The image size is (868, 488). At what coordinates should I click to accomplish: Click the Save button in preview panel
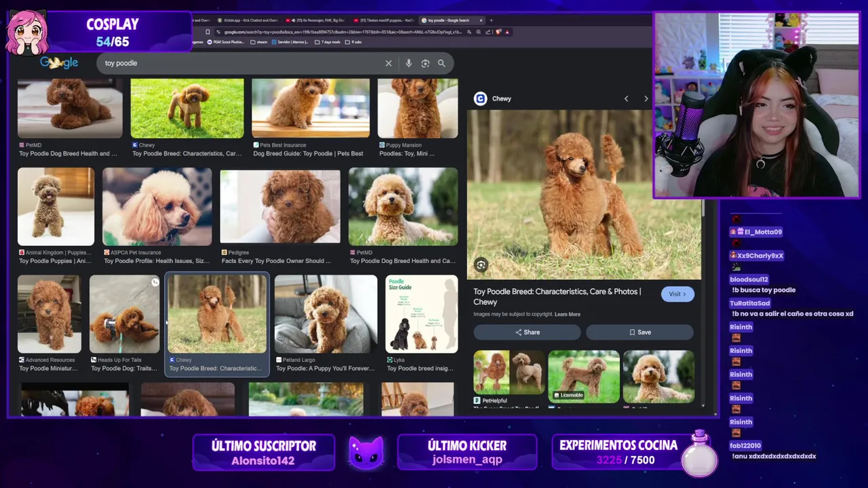pyautogui.click(x=639, y=332)
